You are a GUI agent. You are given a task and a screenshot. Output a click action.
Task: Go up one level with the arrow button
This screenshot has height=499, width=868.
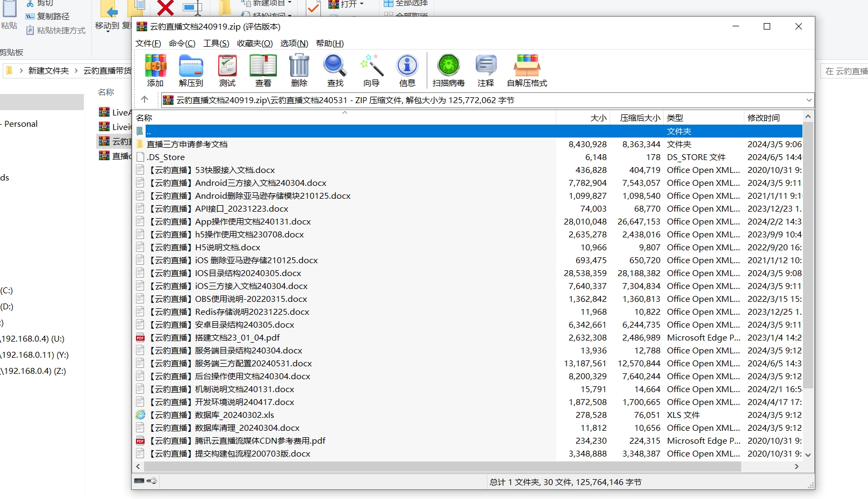click(x=145, y=99)
